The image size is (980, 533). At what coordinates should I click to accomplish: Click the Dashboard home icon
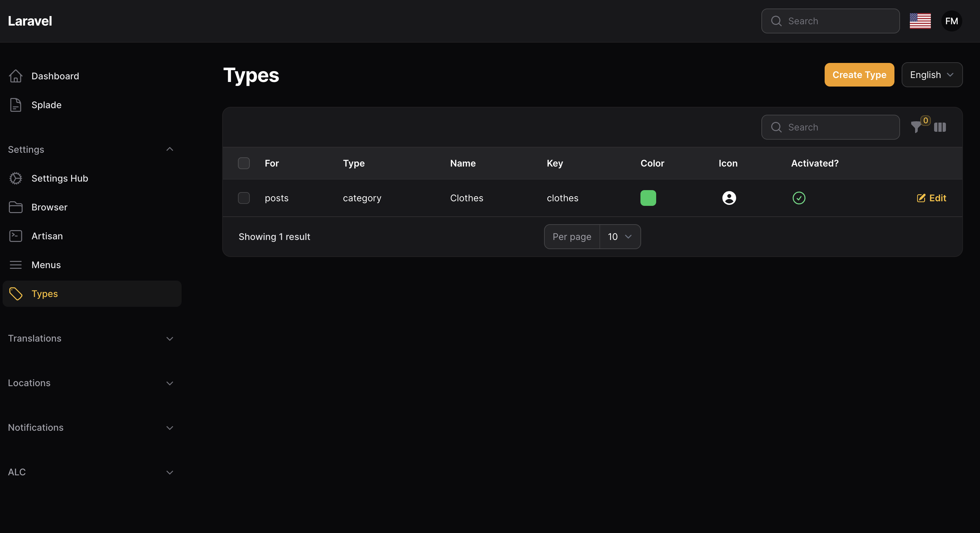tap(16, 76)
